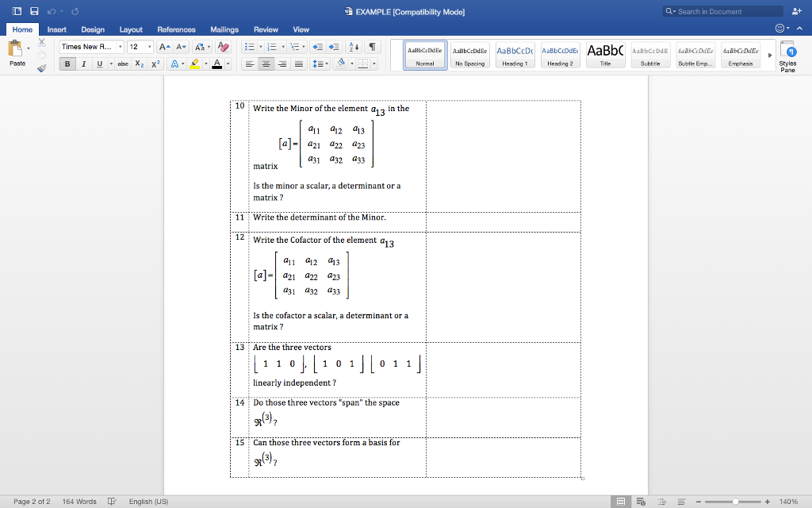Click the Undo arrow icon

(x=52, y=11)
